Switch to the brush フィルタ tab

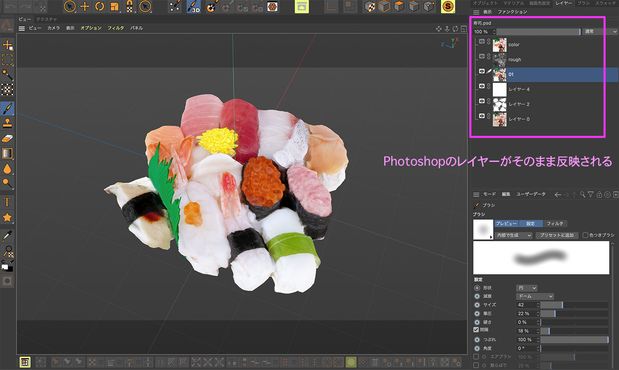[x=555, y=224]
